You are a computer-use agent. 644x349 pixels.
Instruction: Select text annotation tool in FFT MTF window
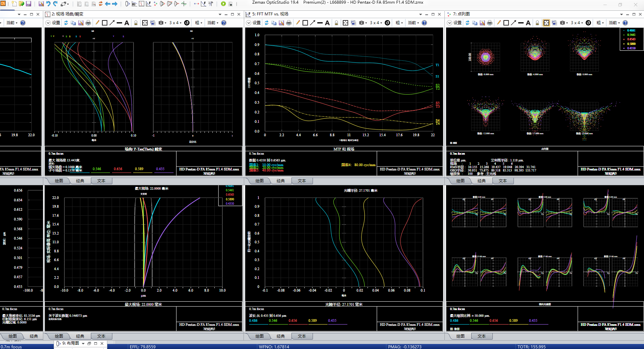[327, 23]
